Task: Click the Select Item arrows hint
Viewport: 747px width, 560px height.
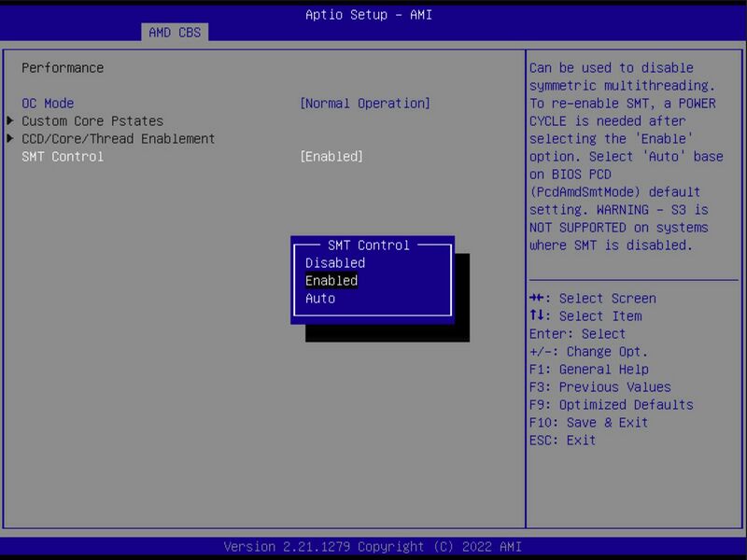Action: click(x=585, y=316)
